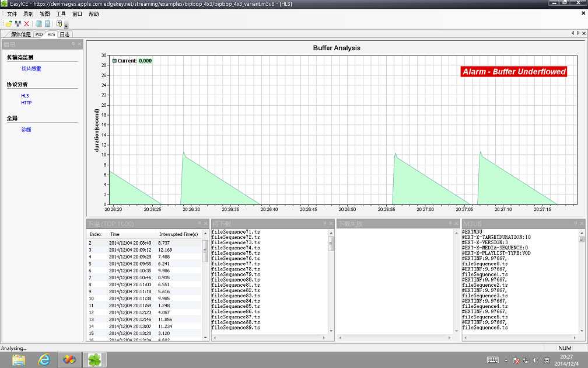Open the 视图 menu
This screenshot has width=588, height=368.
pos(44,14)
